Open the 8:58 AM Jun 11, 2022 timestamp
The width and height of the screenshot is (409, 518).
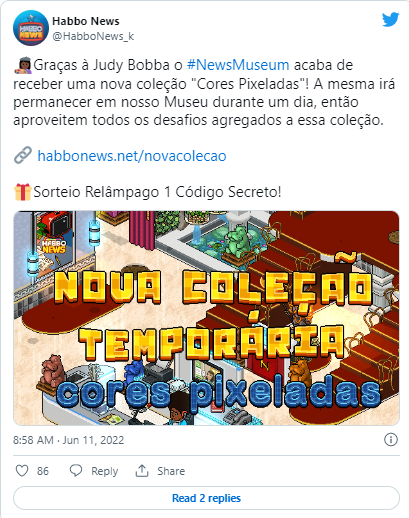(68, 440)
